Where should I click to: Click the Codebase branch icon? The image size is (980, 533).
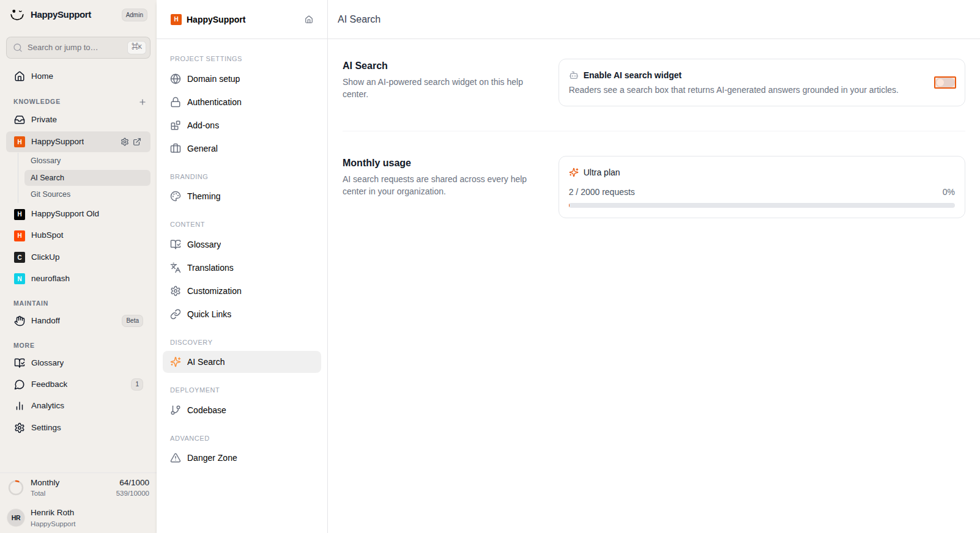tap(176, 410)
